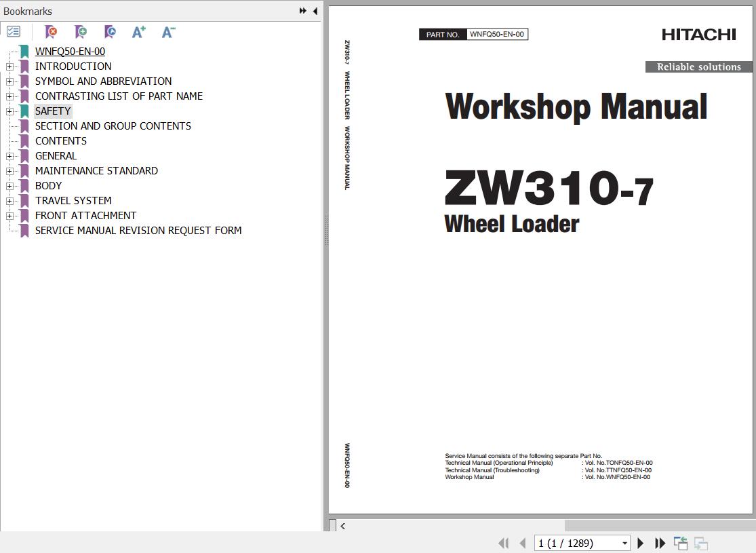The image size is (756, 553).
Task: Click the HITACHI logo on the page
Action: pyautogui.click(x=698, y=35)
